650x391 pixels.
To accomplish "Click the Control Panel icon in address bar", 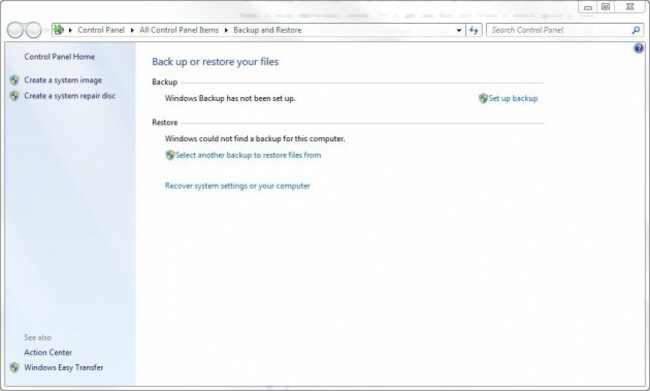I will tap(59, 30).
